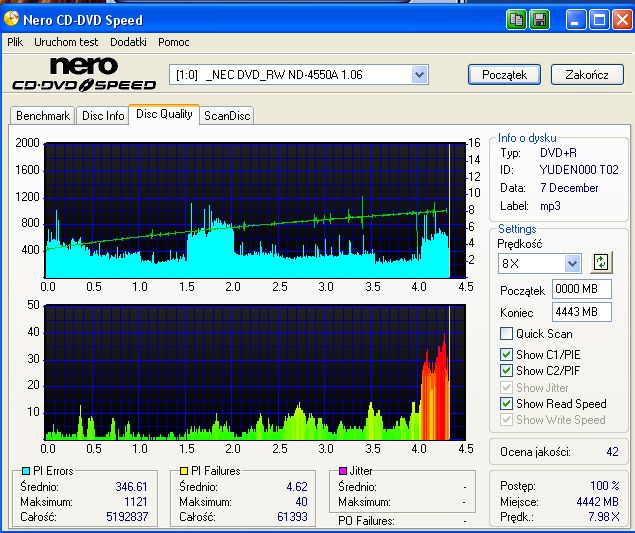Uncheck Show Read Speed

pos(506,403)
